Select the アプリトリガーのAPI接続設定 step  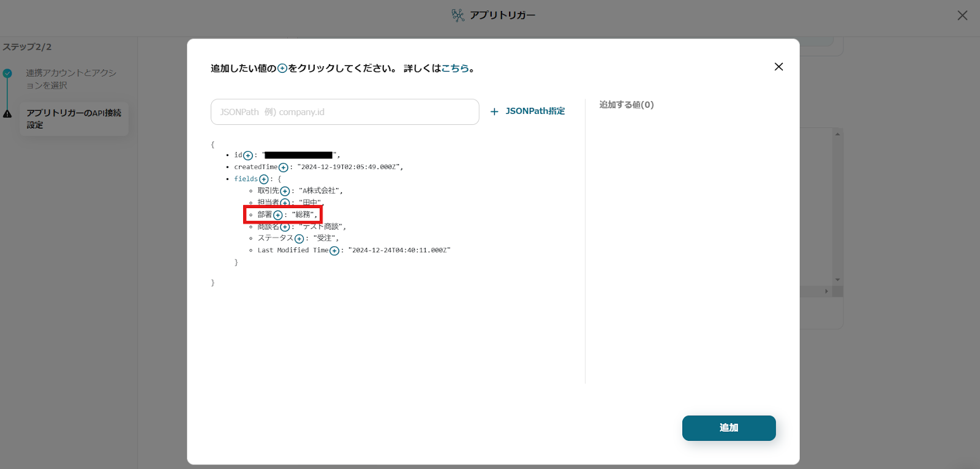coord(74,119)
